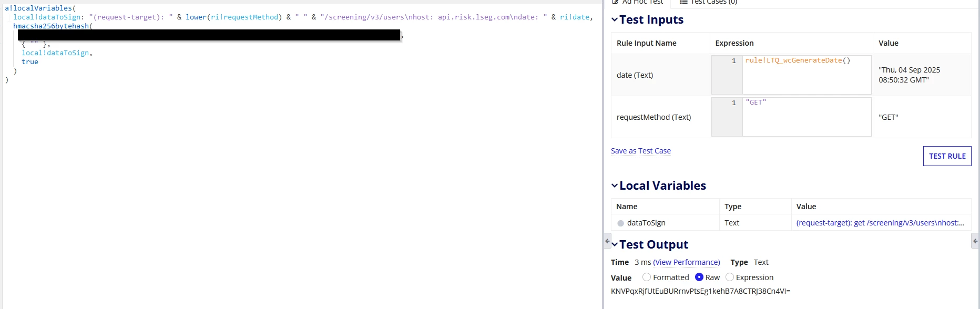Screen dimensions: 980x309
Task: Click the true argument in the code
Action: click(x=30, y=62)
